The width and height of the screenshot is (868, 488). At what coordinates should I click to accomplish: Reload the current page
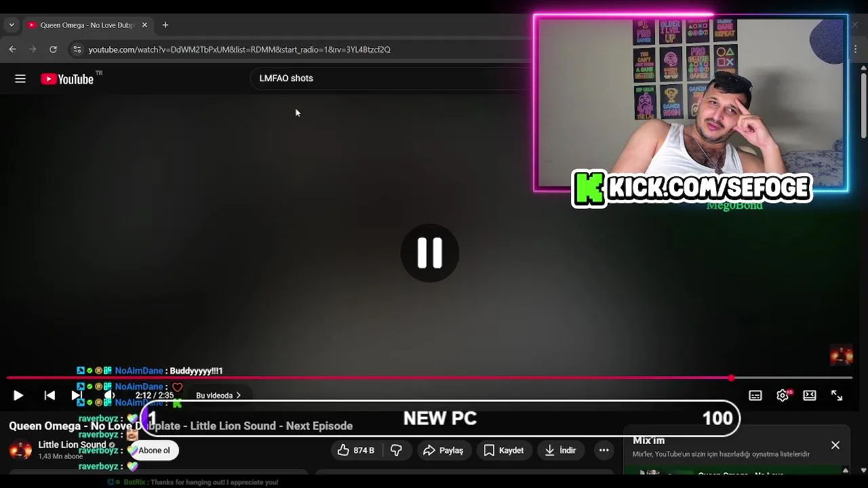coord(53,49)
